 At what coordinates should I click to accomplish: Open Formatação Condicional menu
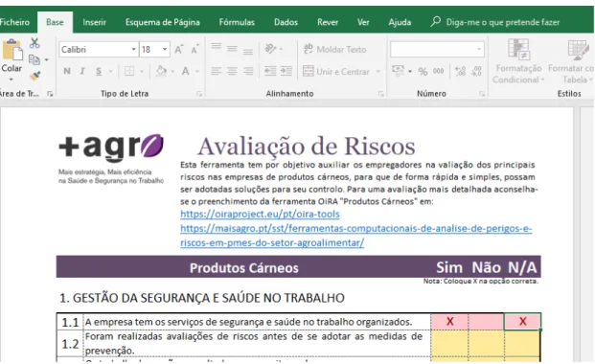[x=518, y=61]
